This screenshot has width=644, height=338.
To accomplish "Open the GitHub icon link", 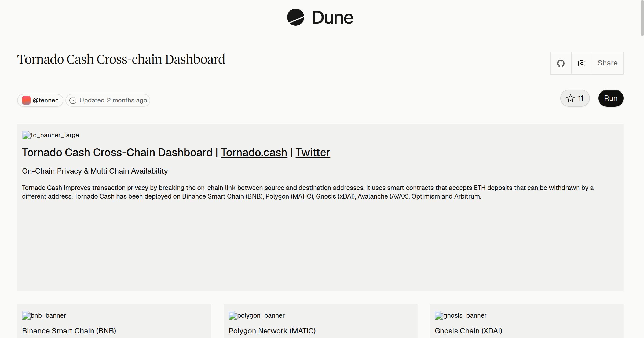I will (x=561, y=63).
